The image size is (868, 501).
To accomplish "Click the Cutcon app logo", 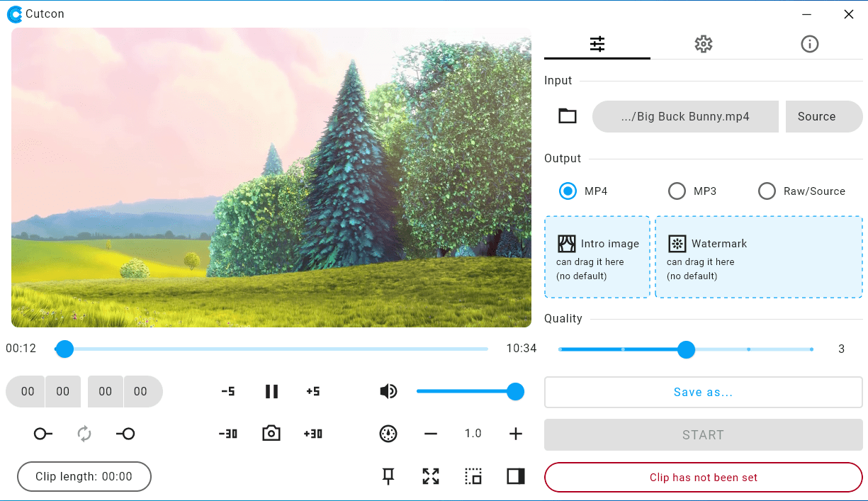I will [x=14, y=14].
